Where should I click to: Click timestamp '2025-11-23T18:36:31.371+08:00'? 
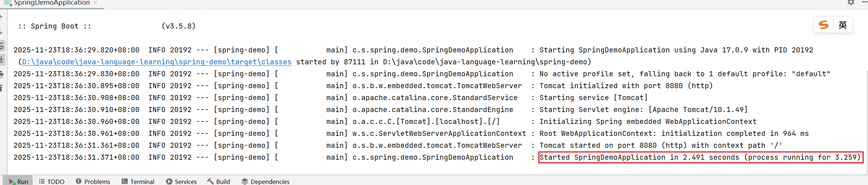76,157
